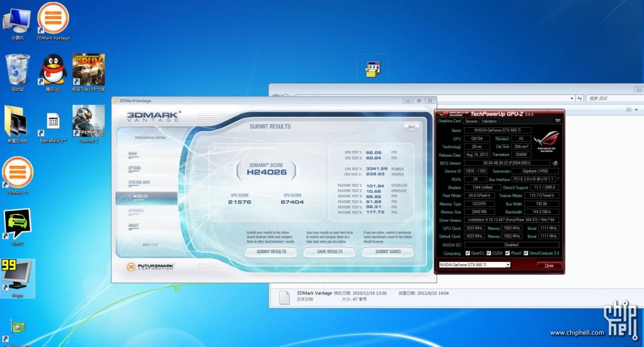
Task: Click the H24026 3DMark score
Action: pos(267,172)
